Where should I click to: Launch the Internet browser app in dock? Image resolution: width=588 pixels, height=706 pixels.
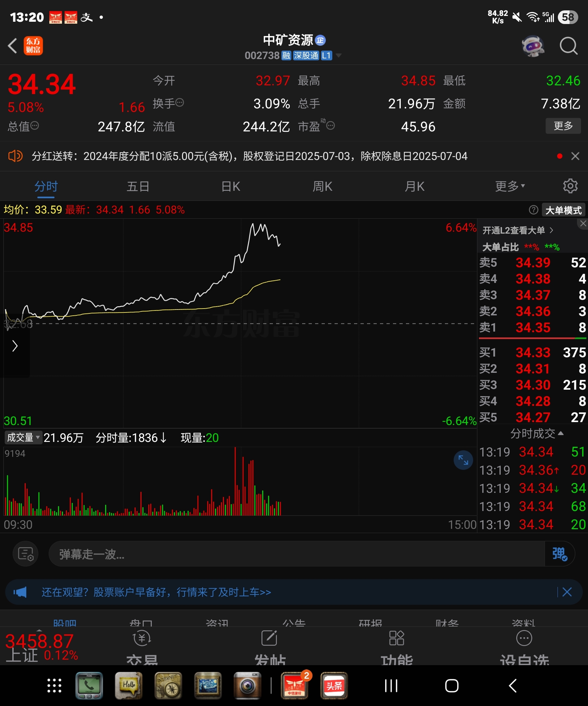pos(168,686)
